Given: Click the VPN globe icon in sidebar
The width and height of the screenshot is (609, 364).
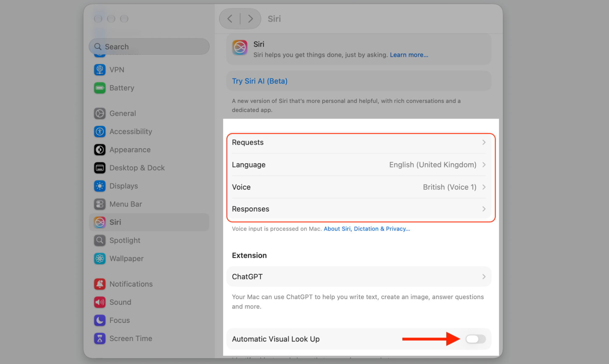Looking at the screenshot, I should coord(100,70).
